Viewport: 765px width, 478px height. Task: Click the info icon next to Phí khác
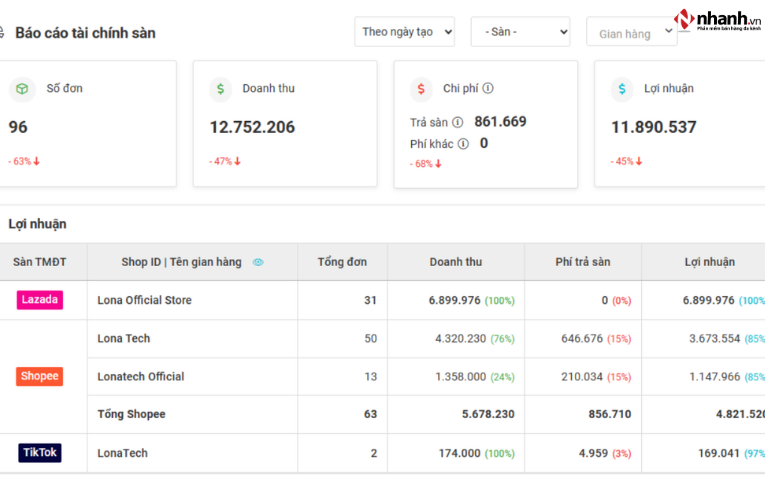point(463,144)
